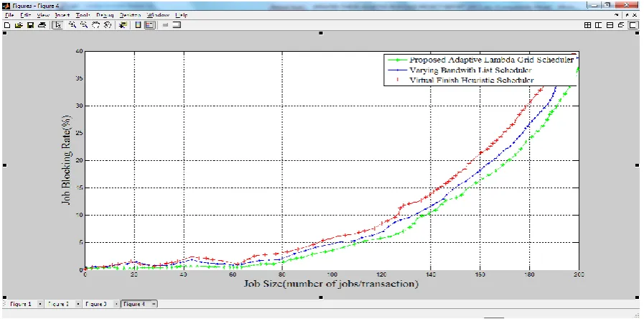The width and height of the screenshot is (644, 319).
Task: Select the Zoom Out magnifier tool
Action: point(84,25)
